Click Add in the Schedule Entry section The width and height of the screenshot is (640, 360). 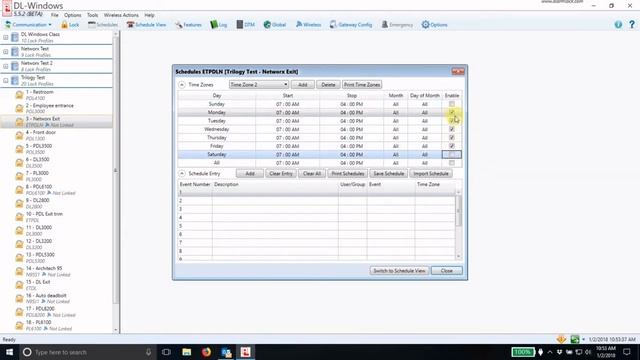(250, 173)
